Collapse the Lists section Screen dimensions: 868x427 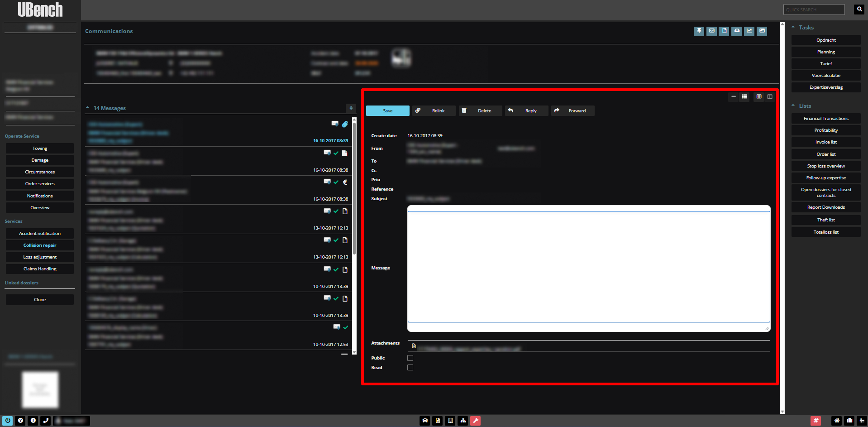pyautogui.click(x=793, y=106)
